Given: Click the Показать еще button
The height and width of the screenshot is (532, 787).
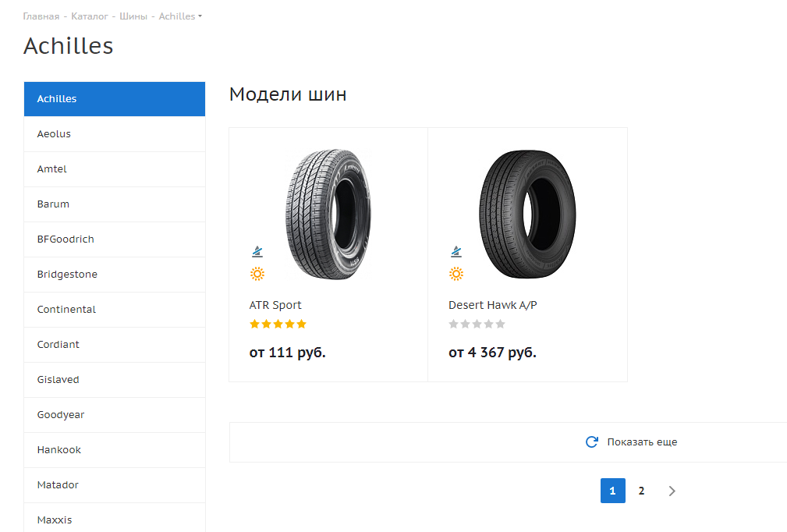Looking at the screenshot, I should pos(508,442).
